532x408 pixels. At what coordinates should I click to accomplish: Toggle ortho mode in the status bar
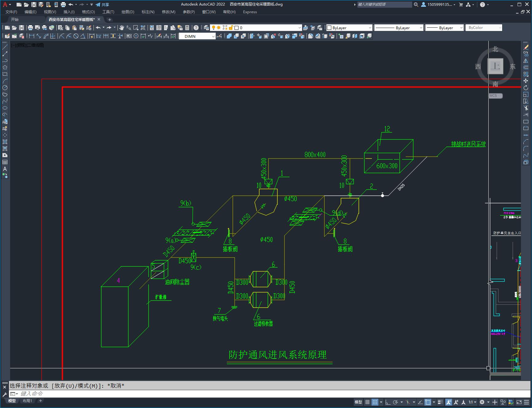click(x=388, y=402)
